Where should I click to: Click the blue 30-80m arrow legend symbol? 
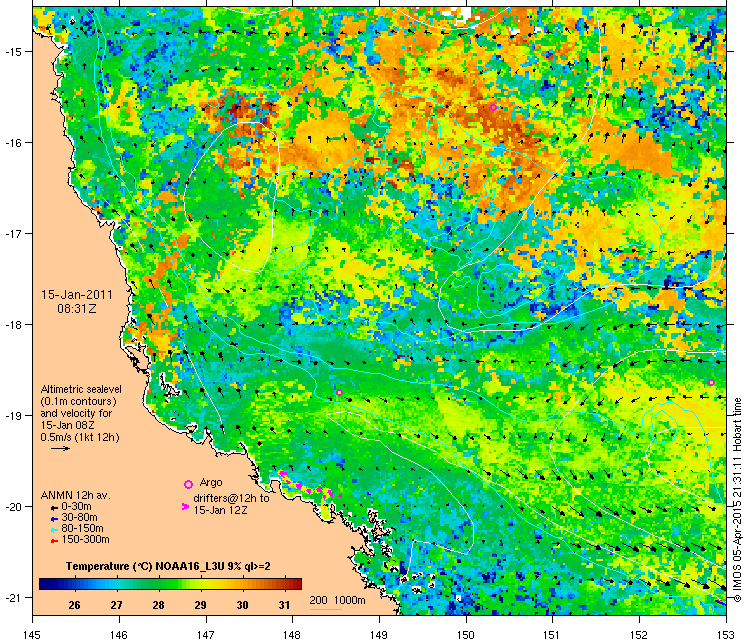point(55,519)
